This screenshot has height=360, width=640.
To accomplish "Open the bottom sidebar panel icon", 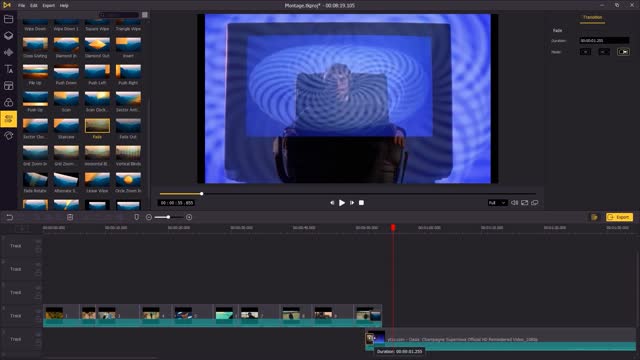I will coord(8,136).
